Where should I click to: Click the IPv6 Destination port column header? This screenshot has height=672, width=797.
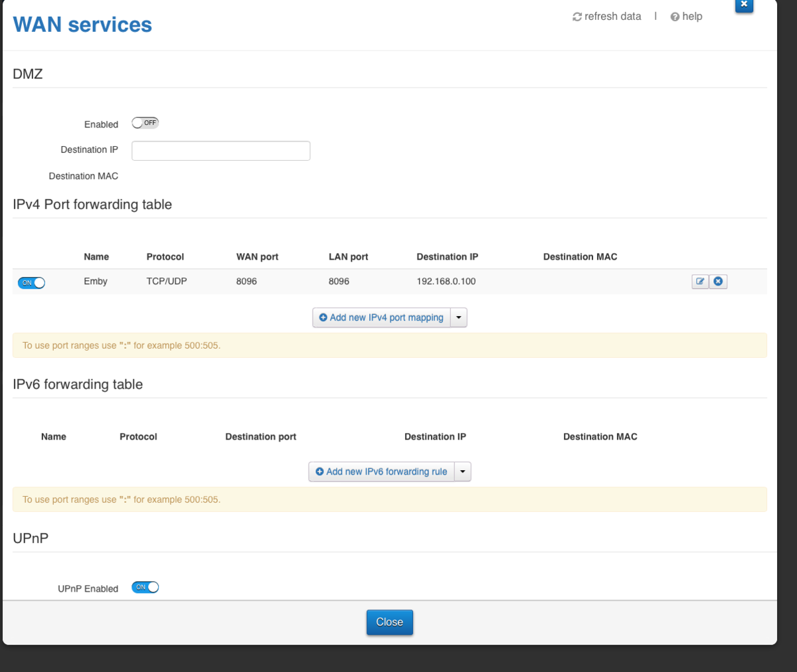[x=260, y=437]
